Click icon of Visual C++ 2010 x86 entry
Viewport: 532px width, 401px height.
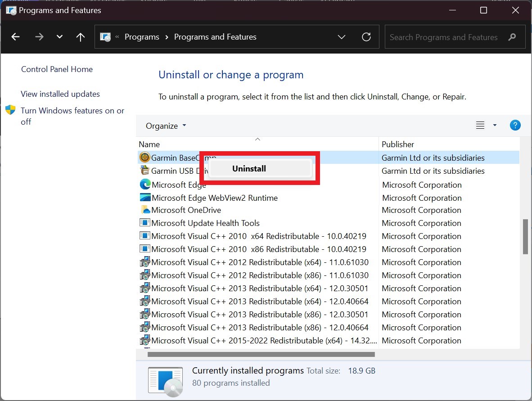point(145,249)
